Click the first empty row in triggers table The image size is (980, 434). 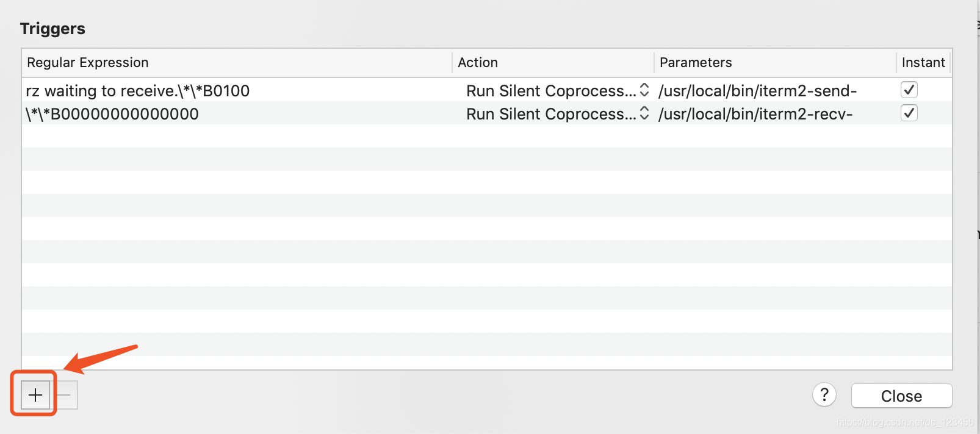(x=487, y=136)
